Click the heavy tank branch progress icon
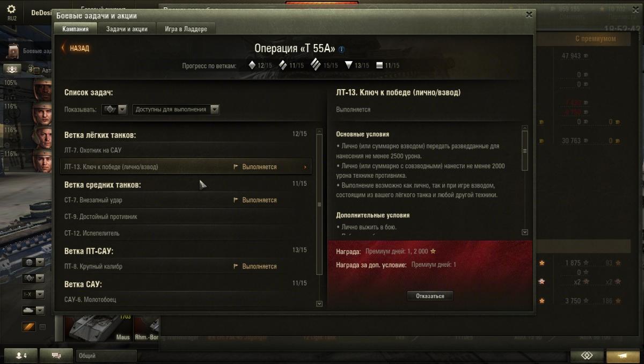Screen dimensions: 644x364 coord(316,65)
